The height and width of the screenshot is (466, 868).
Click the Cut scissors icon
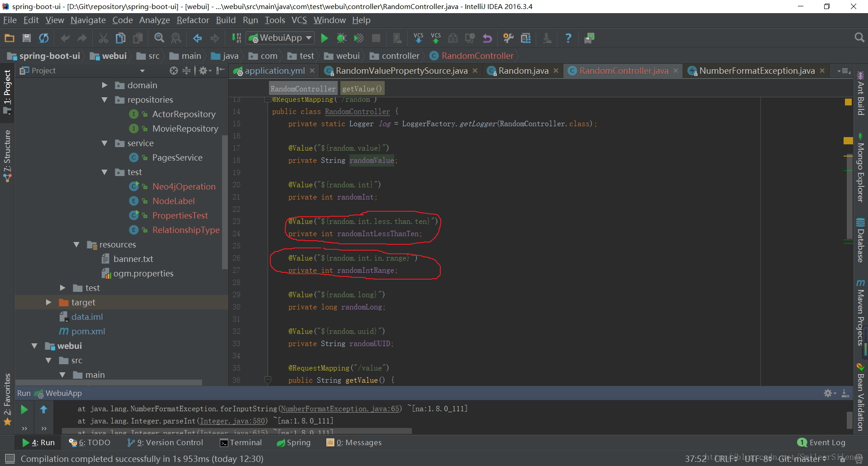pos(104,38)
